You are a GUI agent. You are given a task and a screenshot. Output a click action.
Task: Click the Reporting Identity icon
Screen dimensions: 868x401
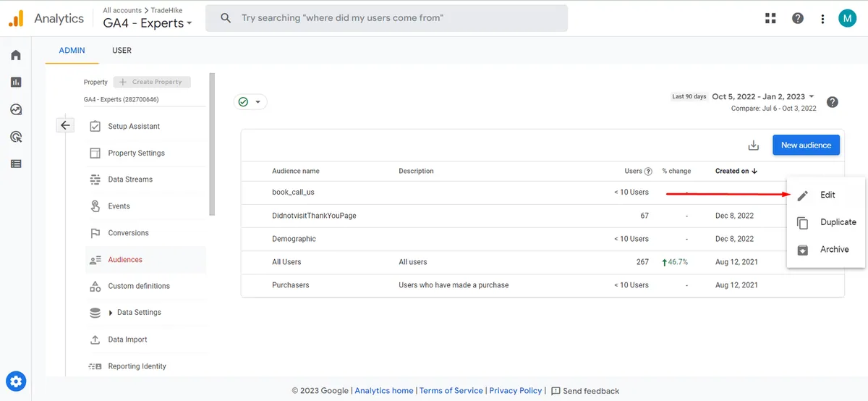pyautogui.click(x=95, y=366)
